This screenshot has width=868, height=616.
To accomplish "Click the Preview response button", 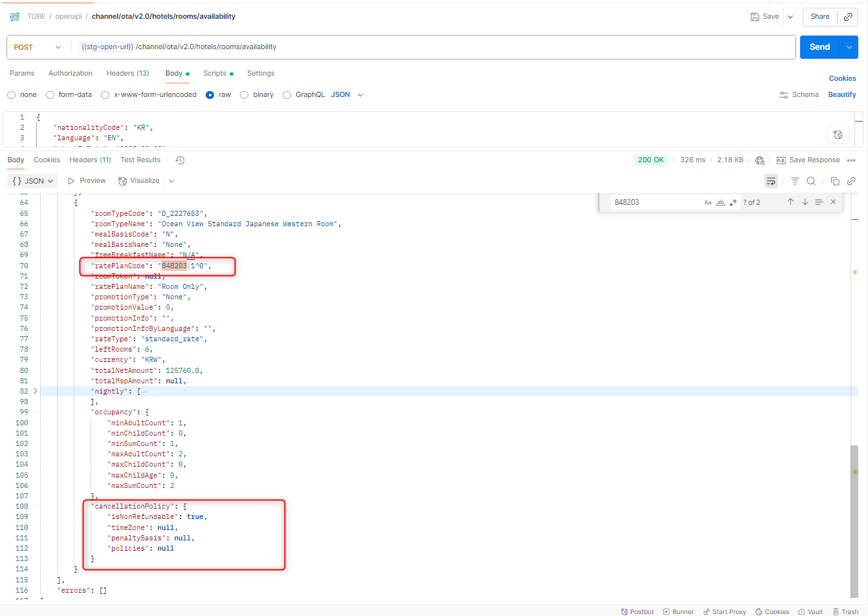I will point(87,181).
